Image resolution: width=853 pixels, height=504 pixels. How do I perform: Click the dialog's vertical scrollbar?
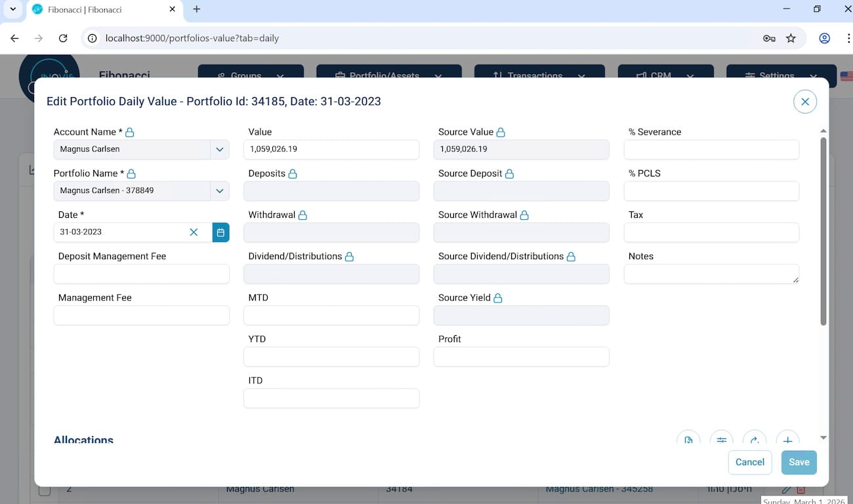point(823,230)
